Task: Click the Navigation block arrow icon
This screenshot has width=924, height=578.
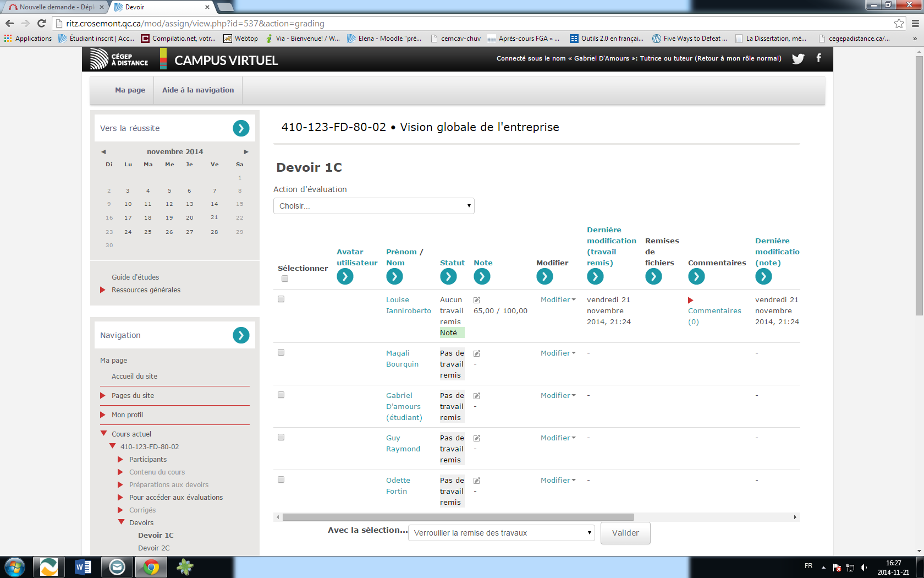Action: (x=241, y=335)
